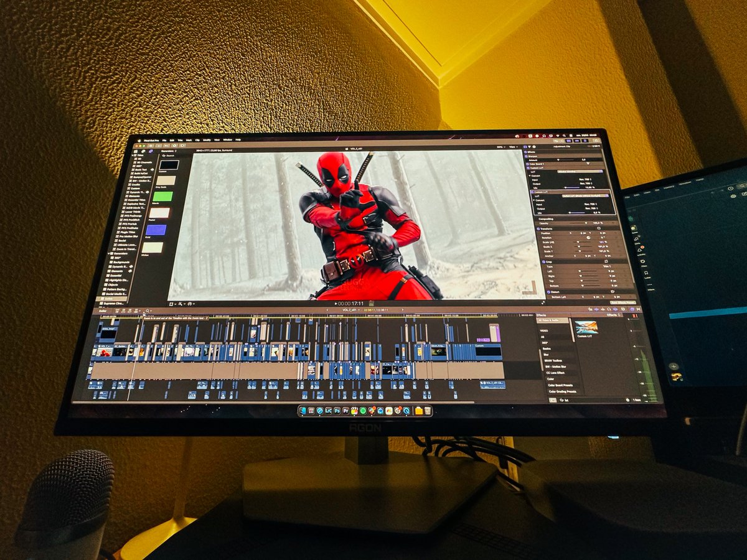Toggle the Crop checkbox
The height and width of the screenshot is (560, 747).
[543, 262]
